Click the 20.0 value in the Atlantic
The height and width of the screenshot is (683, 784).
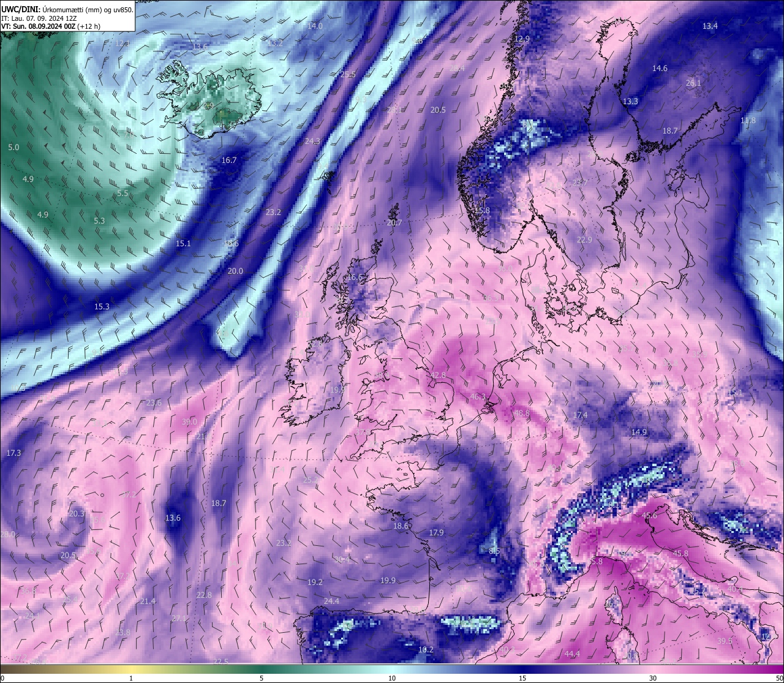pyautogui.click(x=235, y=271)
